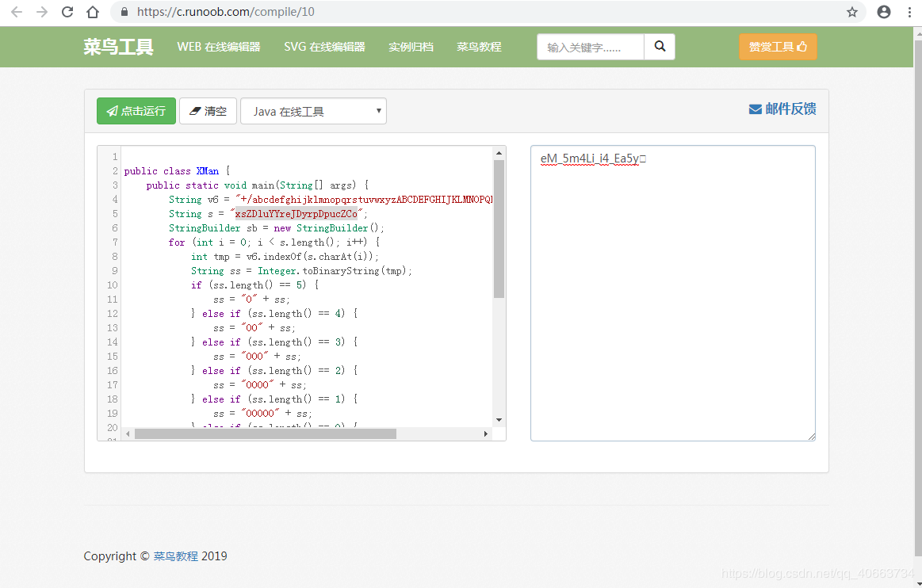The height and width of the screenshot is (588, 922).
Task: Click inside the output result textarea
Action: 673,293
